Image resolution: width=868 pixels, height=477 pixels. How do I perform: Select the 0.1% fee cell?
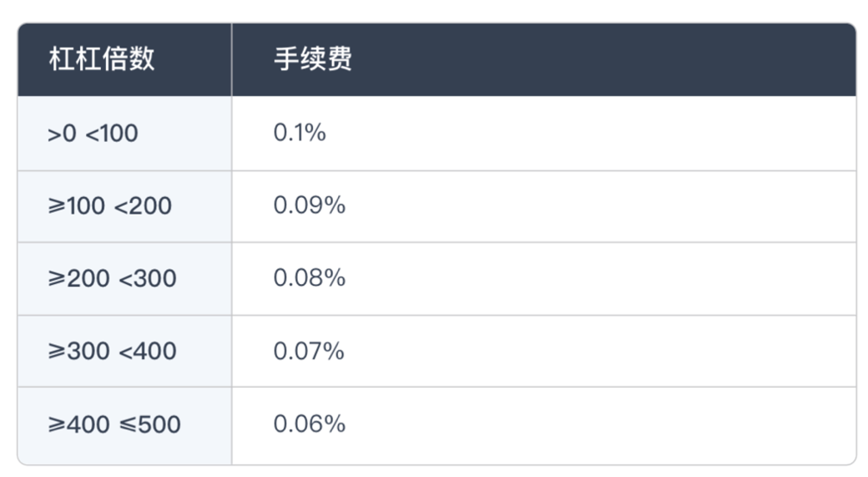300,133
